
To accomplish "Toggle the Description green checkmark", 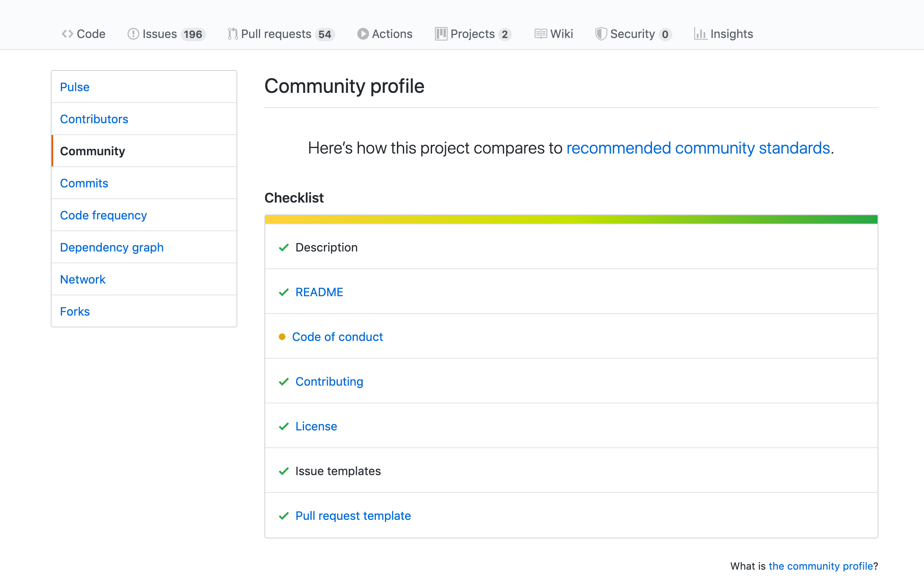I will pos(283,247).
